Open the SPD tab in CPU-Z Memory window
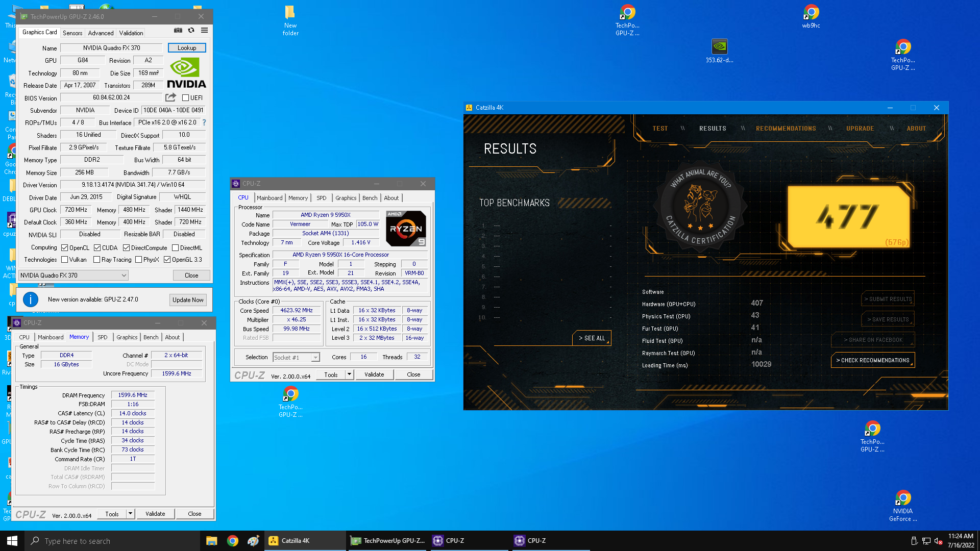Image resolution: width=980 pixels, height=551 pixels. click(x=103, y=337)
